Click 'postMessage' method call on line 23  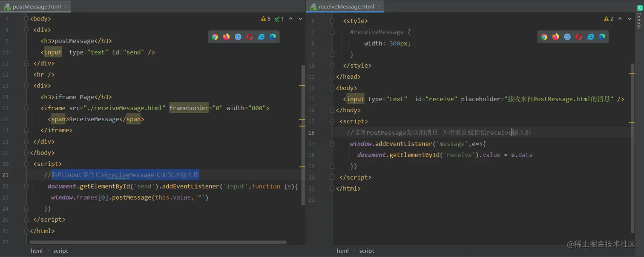point(132,197)
